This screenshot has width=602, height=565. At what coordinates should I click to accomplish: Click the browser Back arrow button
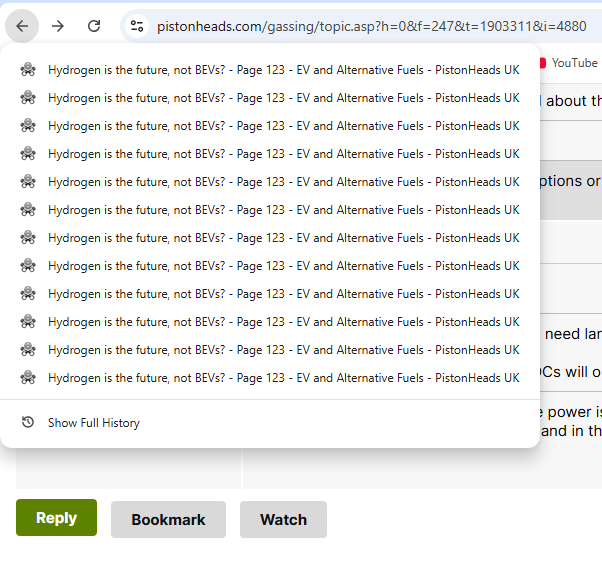click(x=22, y=26)
